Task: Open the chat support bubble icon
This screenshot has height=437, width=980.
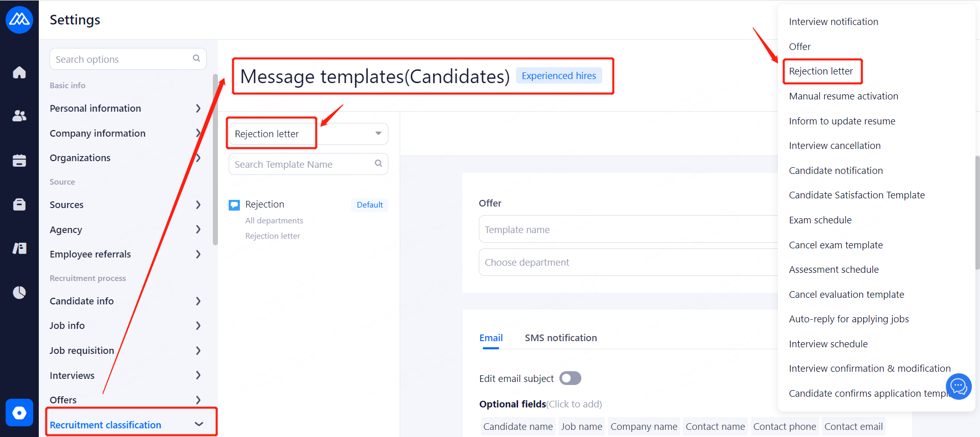Action: 958,387
